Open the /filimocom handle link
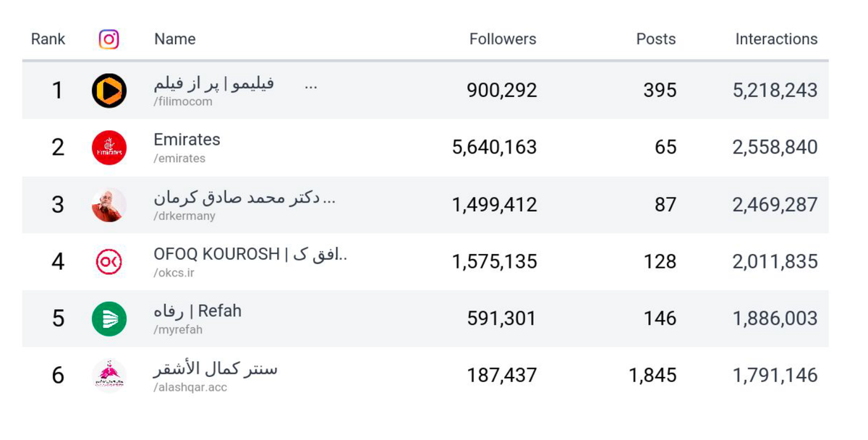This screenshot has height=440, width=868. [x=183, y=102]
